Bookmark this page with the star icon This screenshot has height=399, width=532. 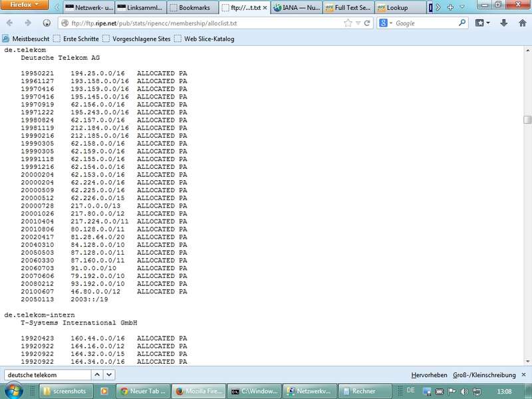tap(348, 23)
